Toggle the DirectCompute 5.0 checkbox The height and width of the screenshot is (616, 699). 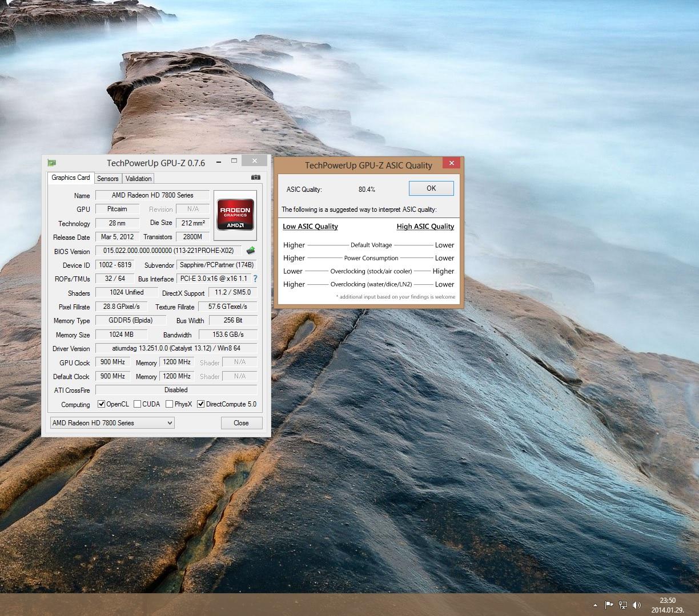pyautogui.click(x=200, y=404)
